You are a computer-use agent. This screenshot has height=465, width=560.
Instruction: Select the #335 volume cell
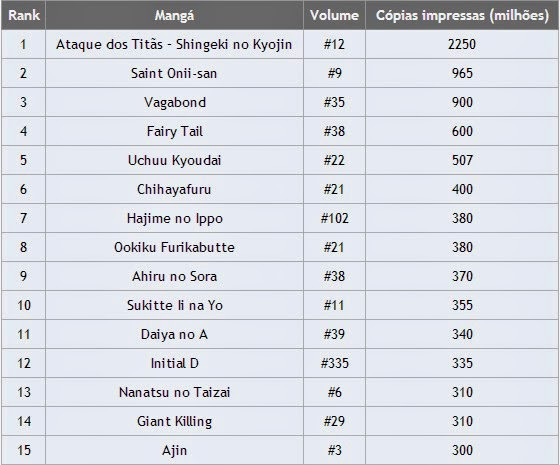coord(334,363)
